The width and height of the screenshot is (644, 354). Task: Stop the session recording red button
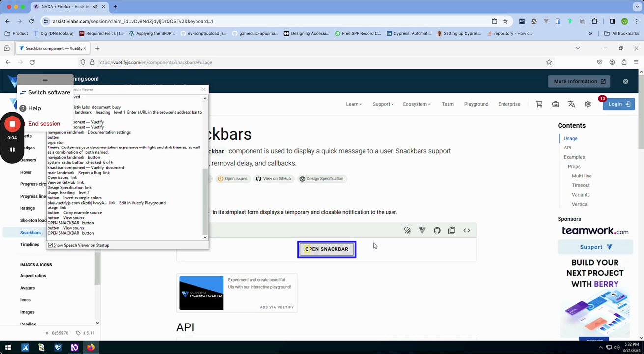12,124
